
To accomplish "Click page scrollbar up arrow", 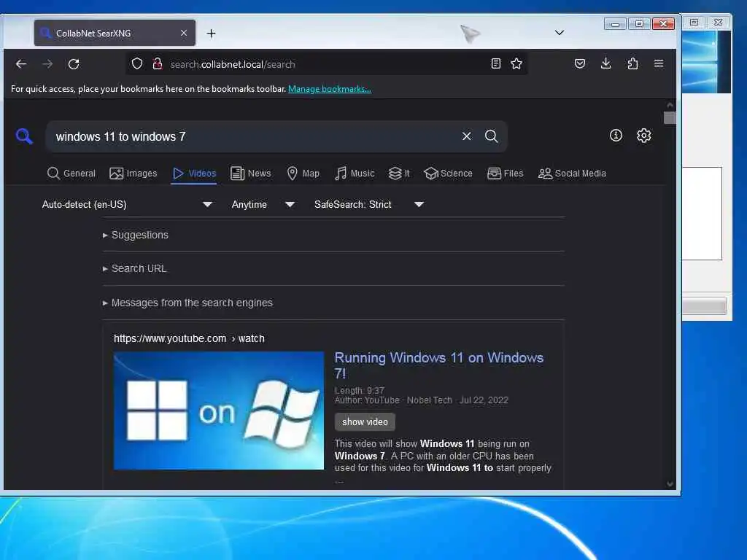I will pos(670,105).
